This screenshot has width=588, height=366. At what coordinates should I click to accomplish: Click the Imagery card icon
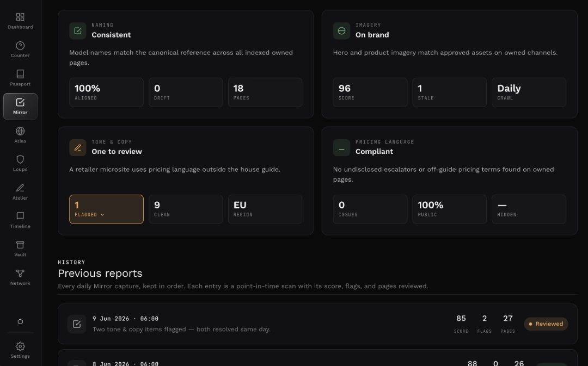(x=341, y=30)
